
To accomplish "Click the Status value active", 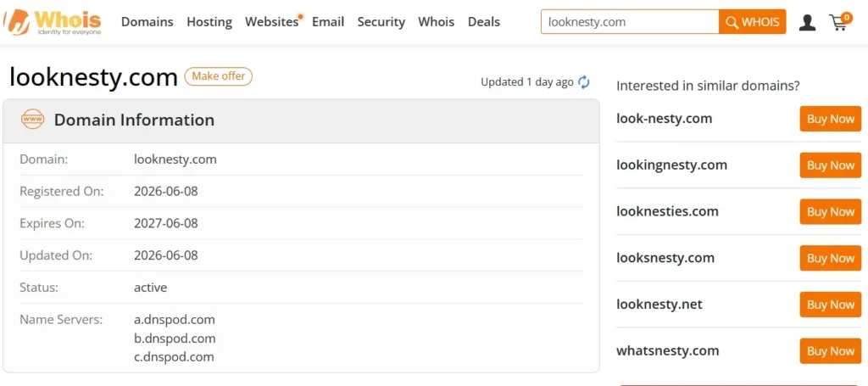I will click(151, 288).
